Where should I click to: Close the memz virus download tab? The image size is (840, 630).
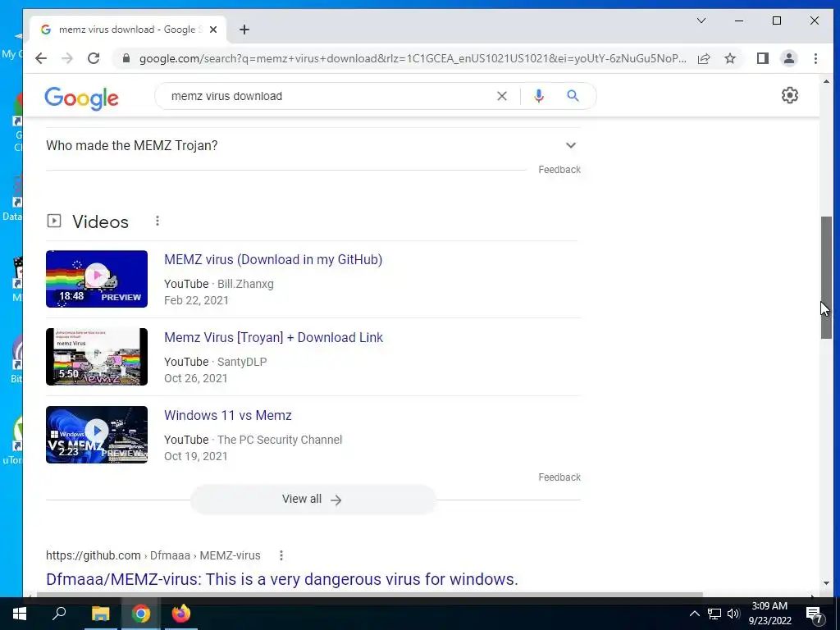pos(213,30)
